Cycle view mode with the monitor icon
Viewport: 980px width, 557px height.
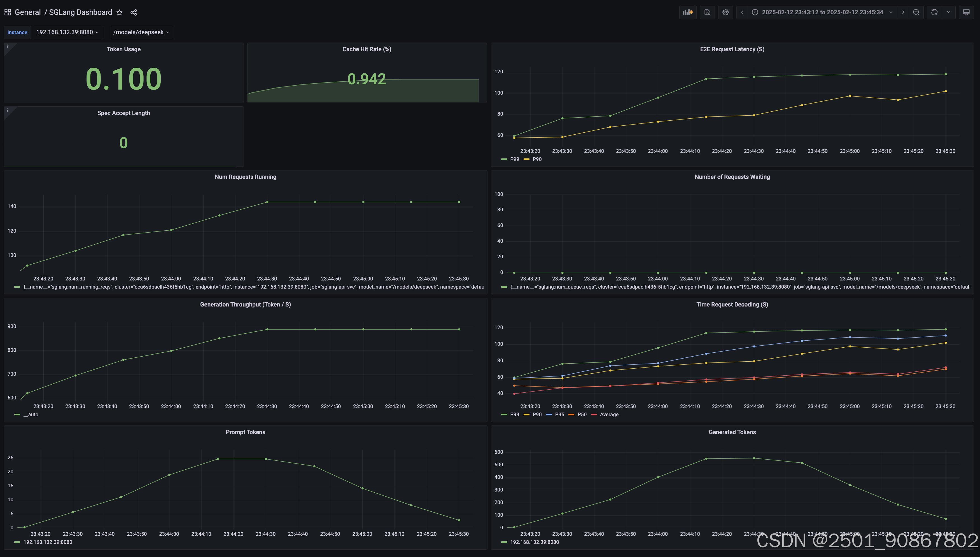coord(966,12)
